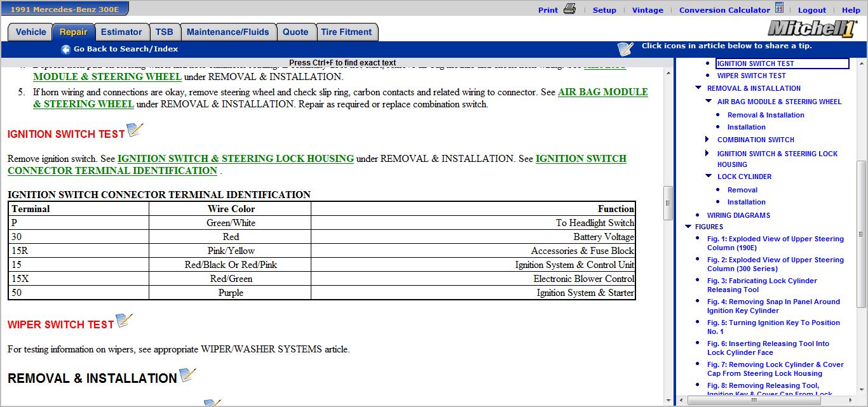This screenshot has width=868, height=407.
Task: Click the Print link
Action: point(548,10)
